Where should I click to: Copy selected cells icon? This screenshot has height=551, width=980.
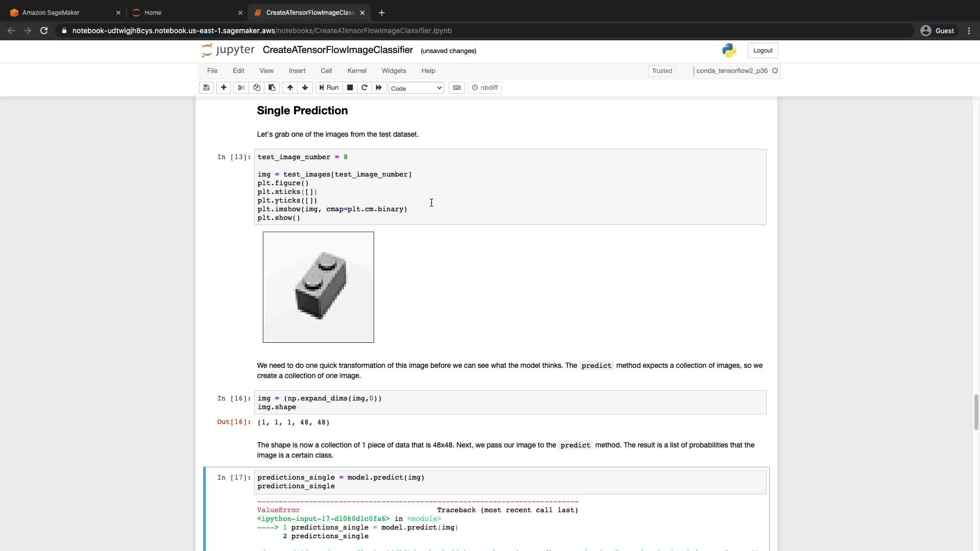(x=257, y=88)
